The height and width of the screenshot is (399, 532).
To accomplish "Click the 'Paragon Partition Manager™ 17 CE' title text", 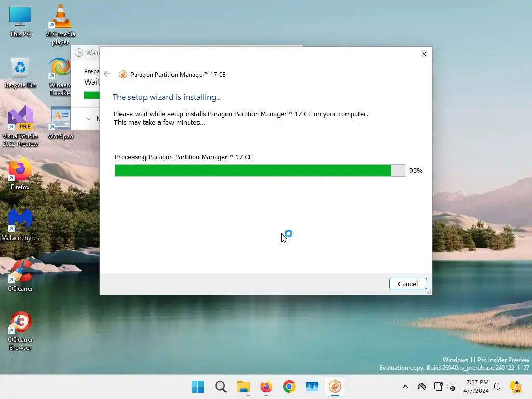I will (x=178, y=75).
